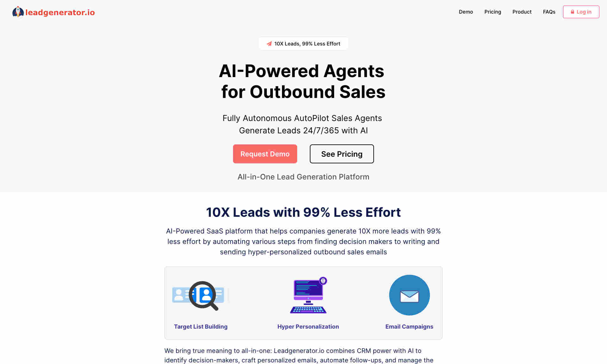Click the send arrow icon in badge
The height and width of the screenshot is (364, 607).
(268, 43)
